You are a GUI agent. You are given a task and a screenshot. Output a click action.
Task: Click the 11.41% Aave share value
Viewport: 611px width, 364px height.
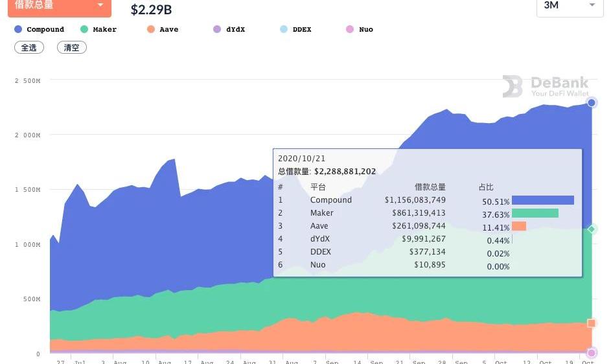pos(496,227)
